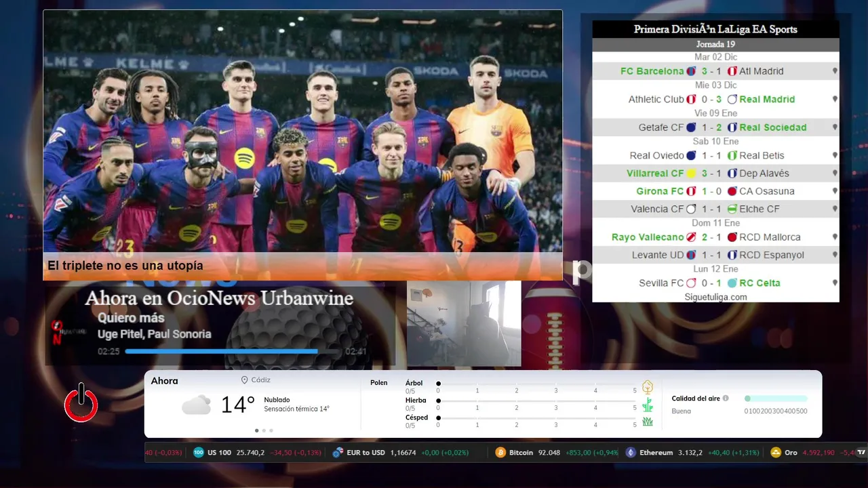The height and width of the screenshot is (488, 868).
Task: Click the Elche CF green crest
Action: (x=732, y=209)
